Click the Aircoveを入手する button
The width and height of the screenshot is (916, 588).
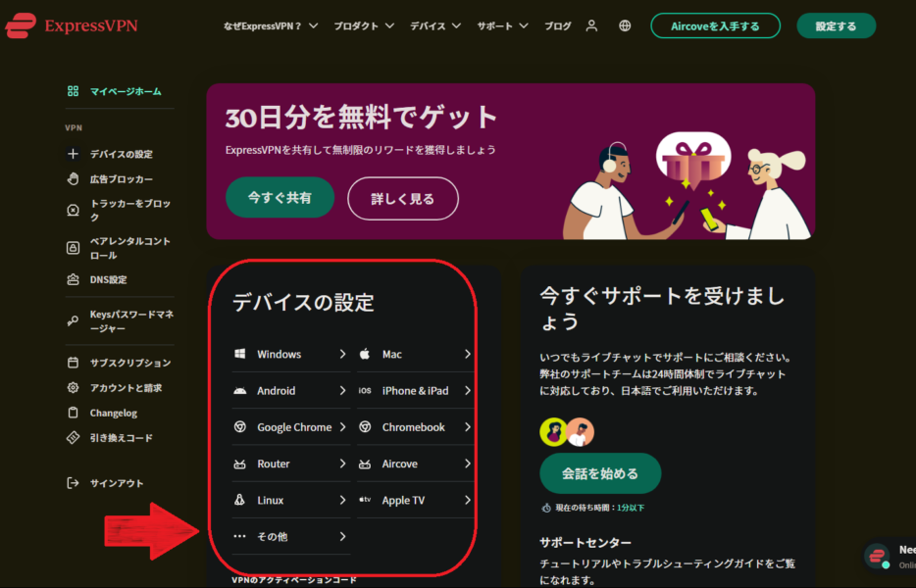point(715,25)
